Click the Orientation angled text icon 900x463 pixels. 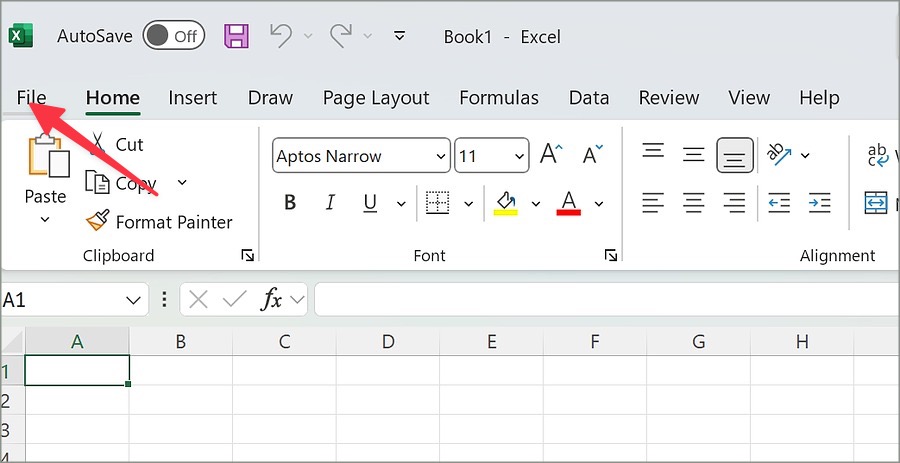(779, 155)
